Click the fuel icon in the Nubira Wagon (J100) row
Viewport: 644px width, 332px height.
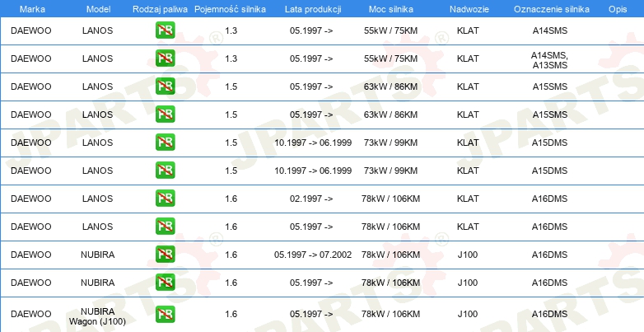pyautogui.click(x=165, y=314)
